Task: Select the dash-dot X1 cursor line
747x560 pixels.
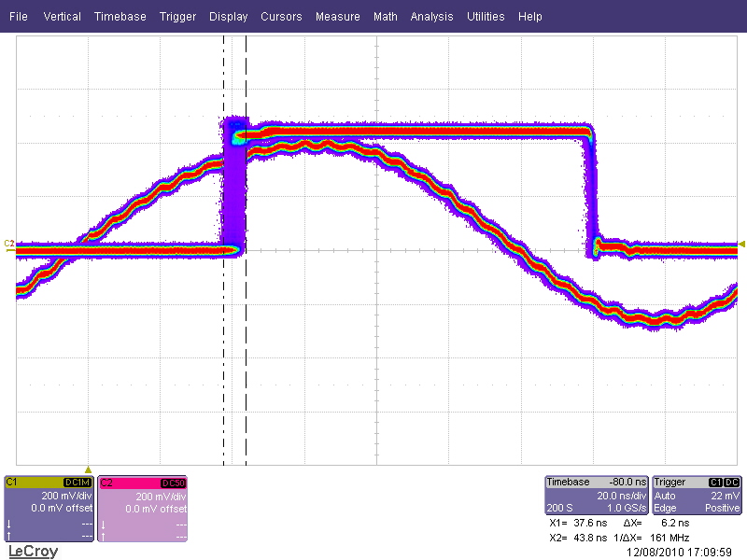Action: tap(223, 250)
